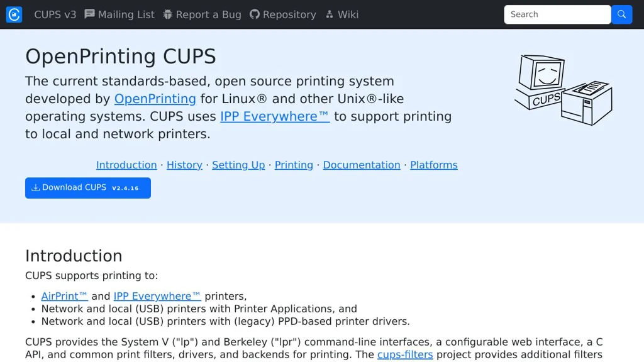Open the IPP Everywhere link in bullet list
This screenshot has height=362, width=644.
[x=157, y=297]
